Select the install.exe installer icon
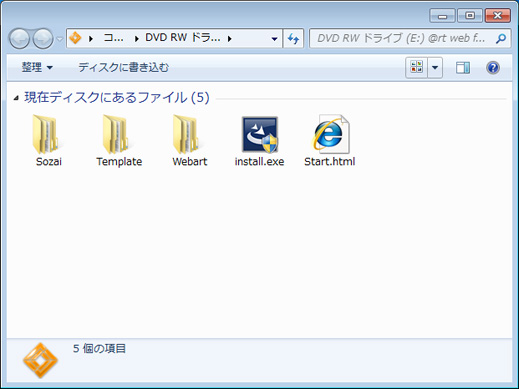519x389 pixels. pos(260,134)
